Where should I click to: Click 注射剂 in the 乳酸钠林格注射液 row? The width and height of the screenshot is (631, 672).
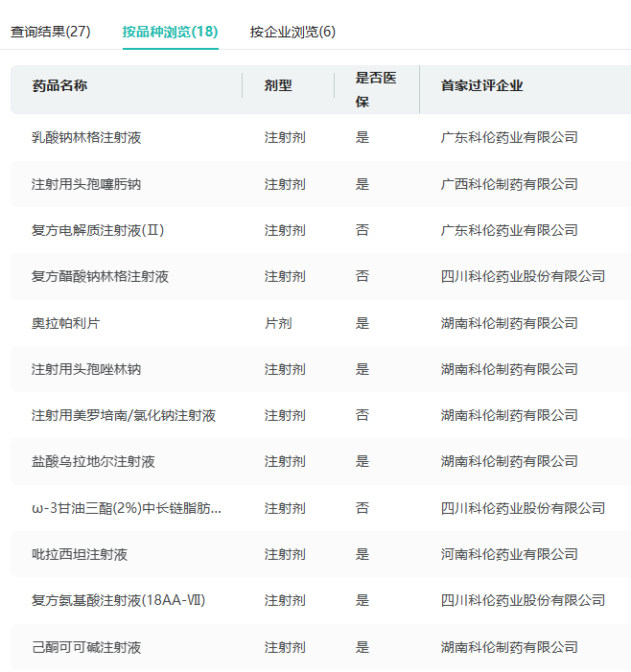[x=285, y=138]
